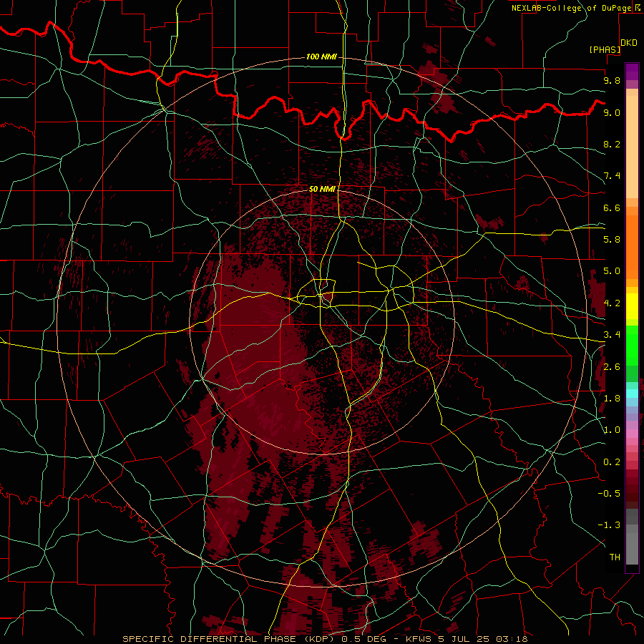The image size is (644, 644).
Task: Click the 4.2 color scale value
Action: point(612,303)
